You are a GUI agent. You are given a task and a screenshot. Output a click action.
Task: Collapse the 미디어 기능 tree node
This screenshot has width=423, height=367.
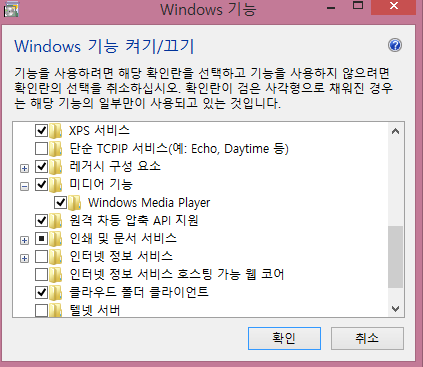(24, 186)
